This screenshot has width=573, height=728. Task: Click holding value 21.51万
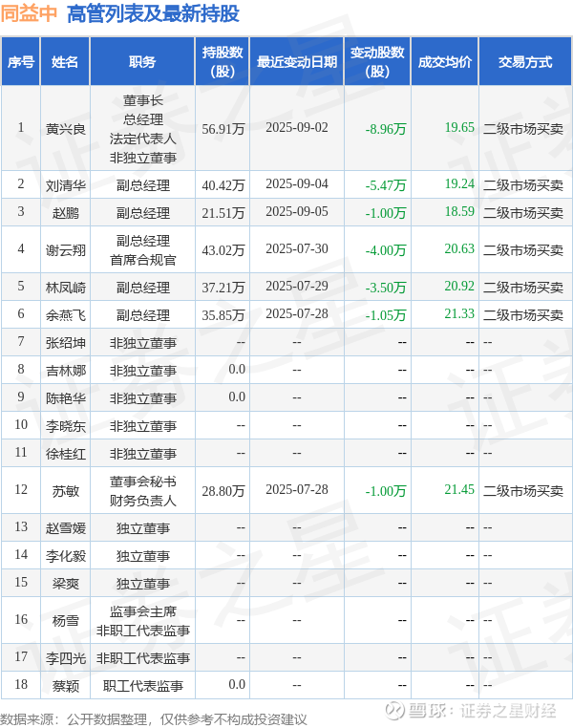[223, 213]
